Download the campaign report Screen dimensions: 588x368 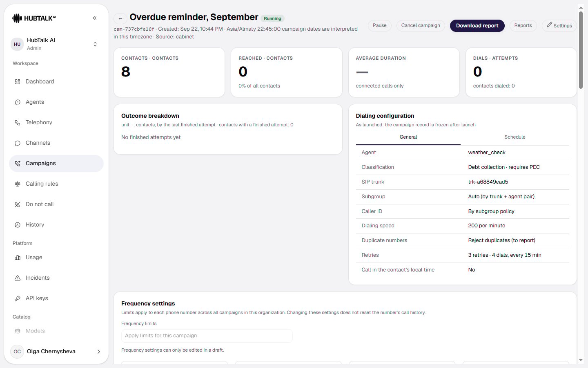tap(477, 25)
